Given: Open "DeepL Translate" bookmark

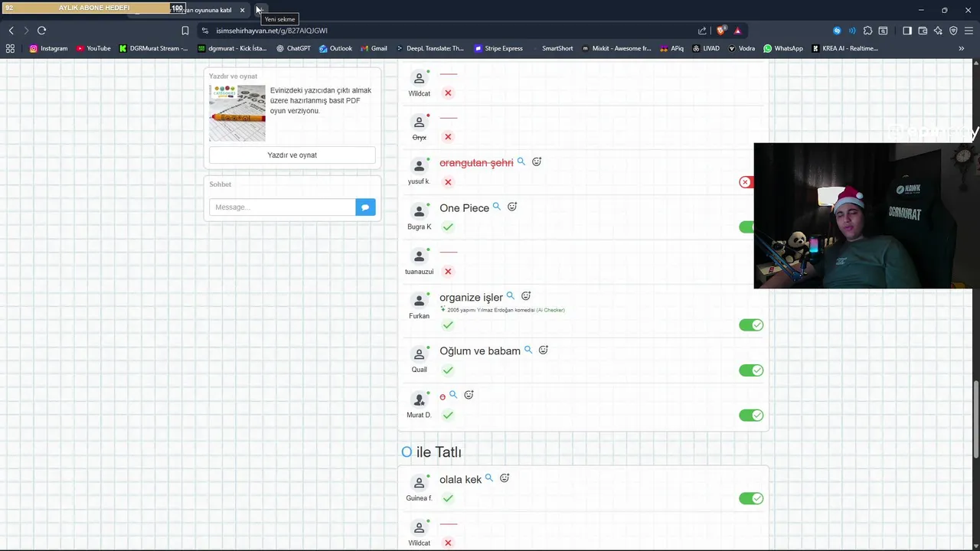Looking at the screenshot, I should tap(430, 48).
